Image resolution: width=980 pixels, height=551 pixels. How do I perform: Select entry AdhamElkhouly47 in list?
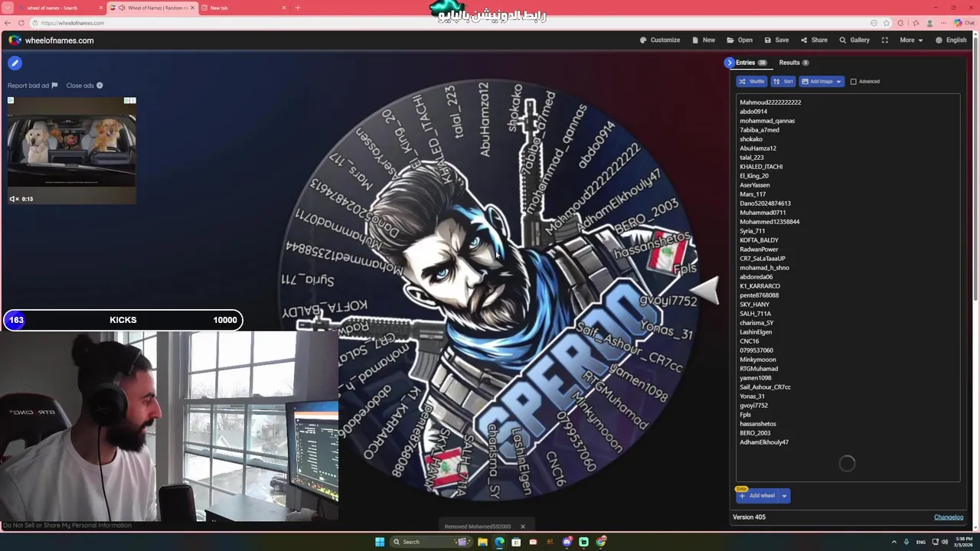pyautogui.click(x=764, y=442)
